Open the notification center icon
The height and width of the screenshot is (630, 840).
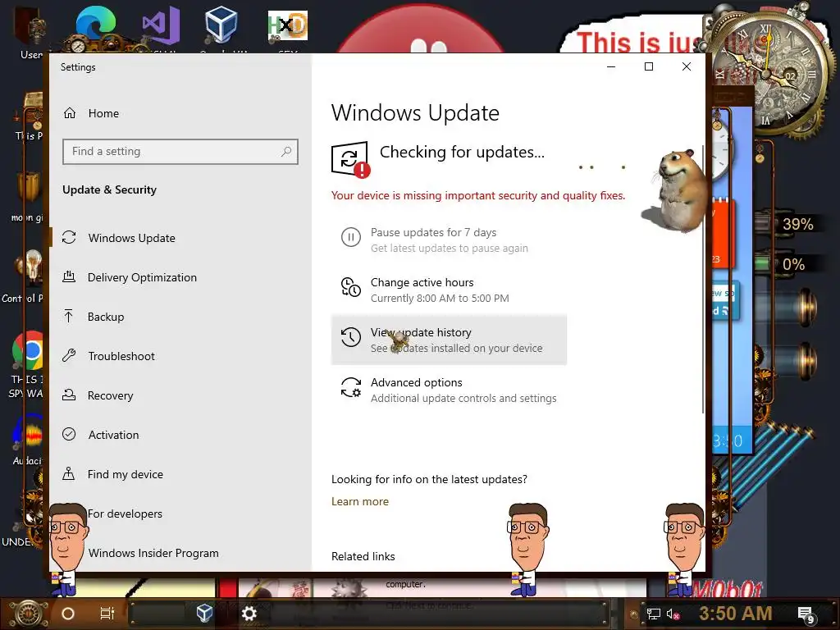coord(806,615)
